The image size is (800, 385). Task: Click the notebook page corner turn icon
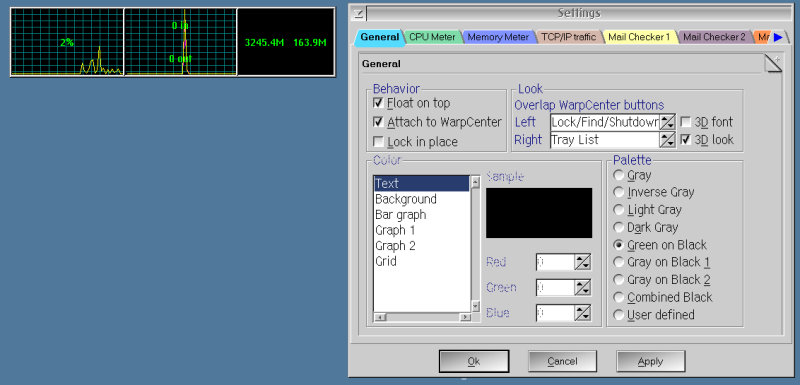point(773,64)
